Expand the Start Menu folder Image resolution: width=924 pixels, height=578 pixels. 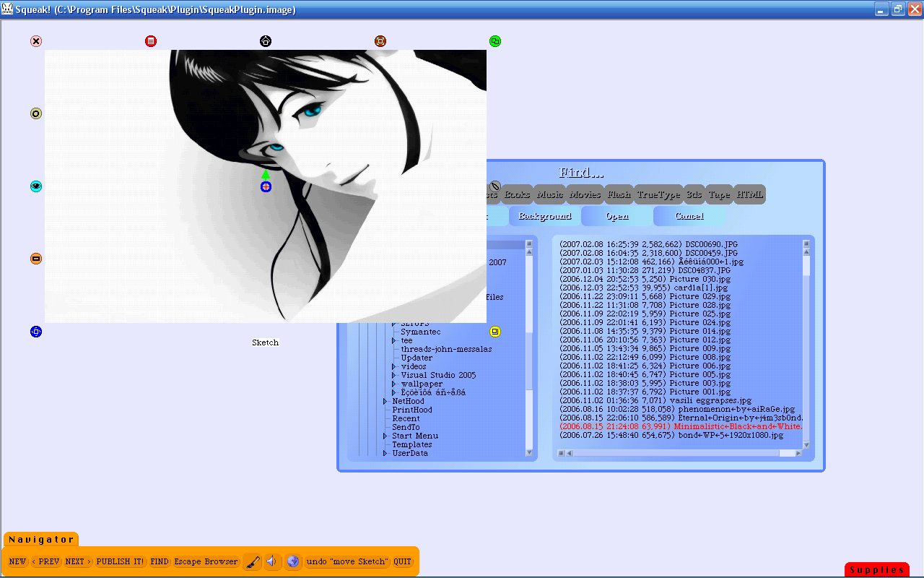(x=385, y=436)
